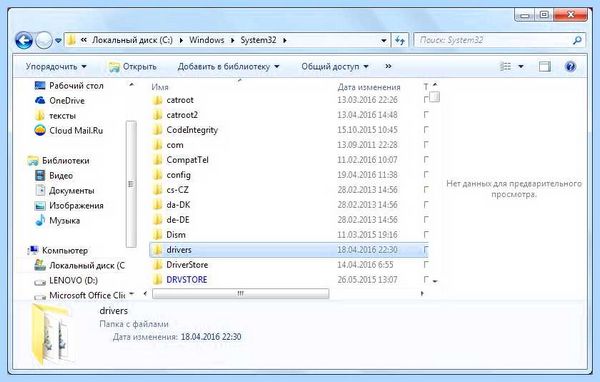Select the com folder
This screenshot has height=382, width=600.
pyautogui.click(x=175, y=145)
